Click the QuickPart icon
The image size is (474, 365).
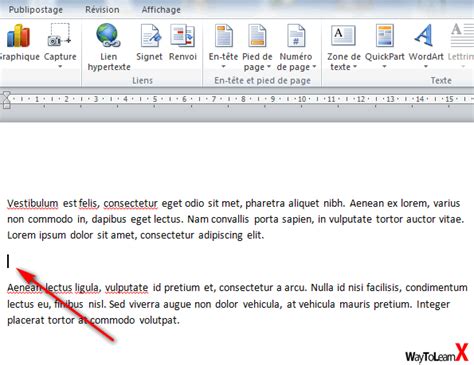[x=384, y=35]
